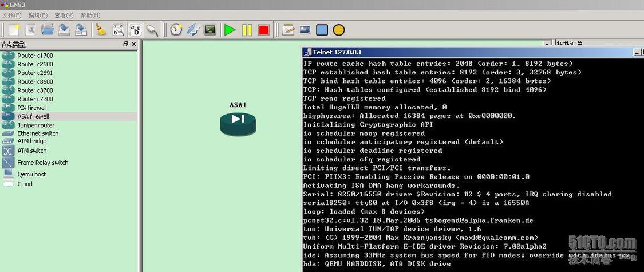The height and width of the screenshot is (272, 644).
Task: Select ATM bridge node type
Action: coord(69,141)
